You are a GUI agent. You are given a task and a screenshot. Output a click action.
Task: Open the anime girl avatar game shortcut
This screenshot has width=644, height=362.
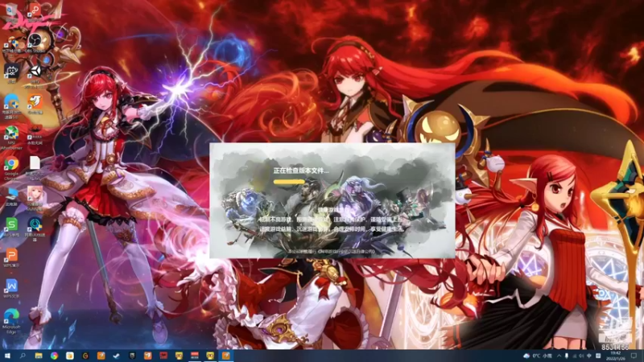pos(35,197)
